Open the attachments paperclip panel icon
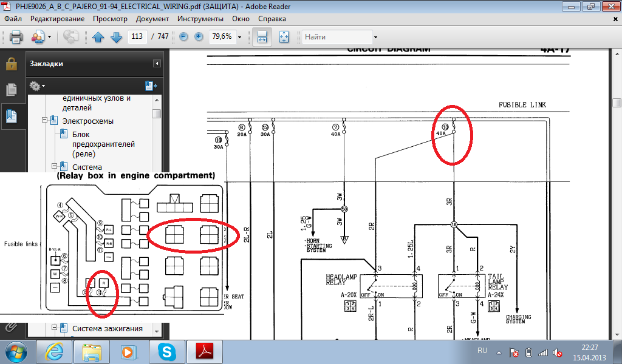Image resolution: width=622 pixels, height=364 pixels. [12, 327]
